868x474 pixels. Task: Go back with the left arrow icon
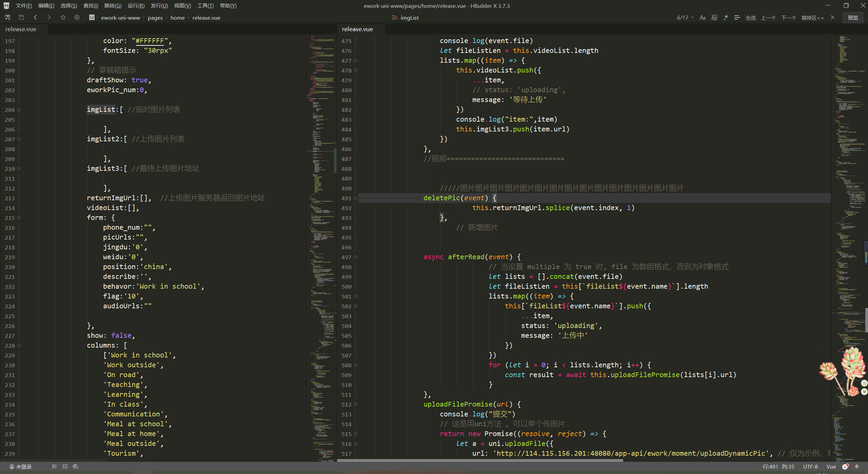35,17
